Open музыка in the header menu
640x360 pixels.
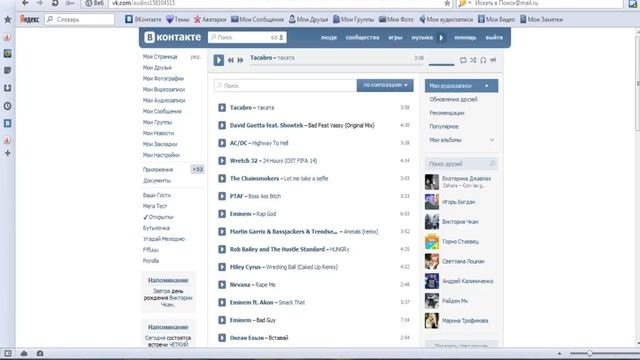point(422,38)
